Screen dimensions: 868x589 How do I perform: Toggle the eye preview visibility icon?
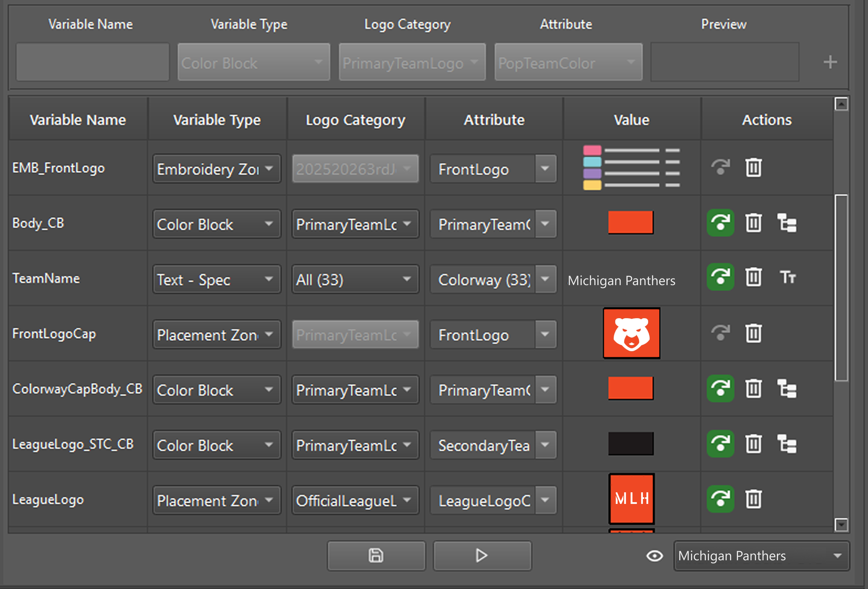[x=654, y=556]
